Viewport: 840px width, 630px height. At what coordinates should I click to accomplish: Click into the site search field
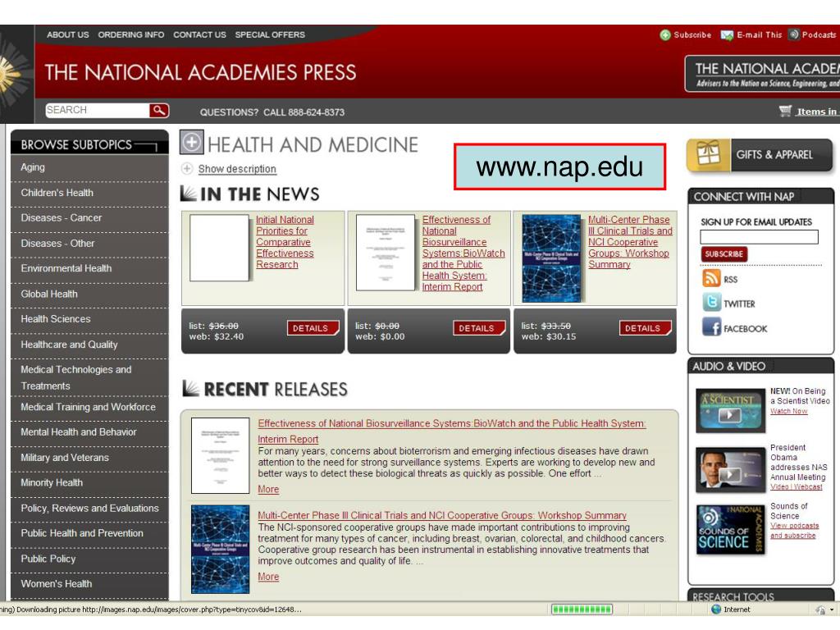[97, 111]
